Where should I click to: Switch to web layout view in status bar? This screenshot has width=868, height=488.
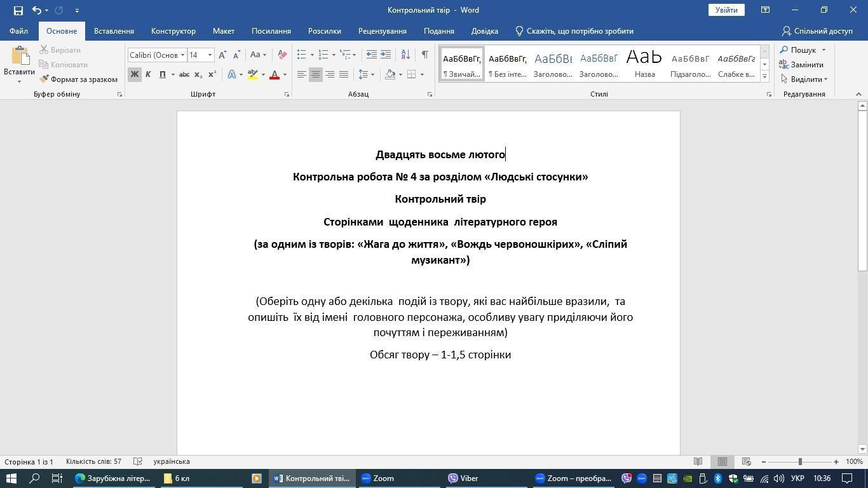[x=747, y=461]
